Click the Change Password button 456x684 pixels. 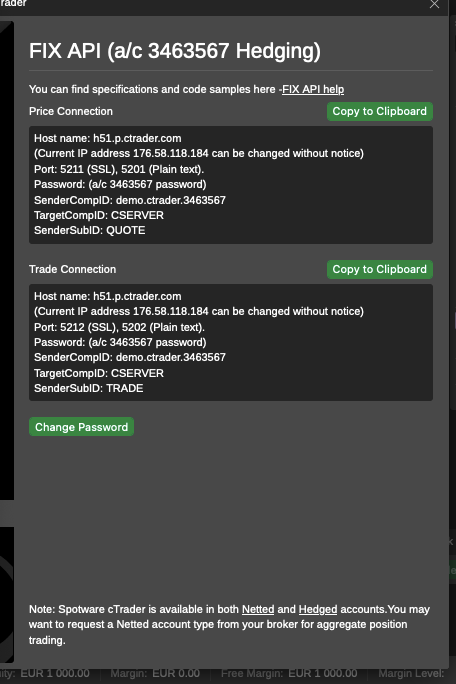tap(81, 427)
